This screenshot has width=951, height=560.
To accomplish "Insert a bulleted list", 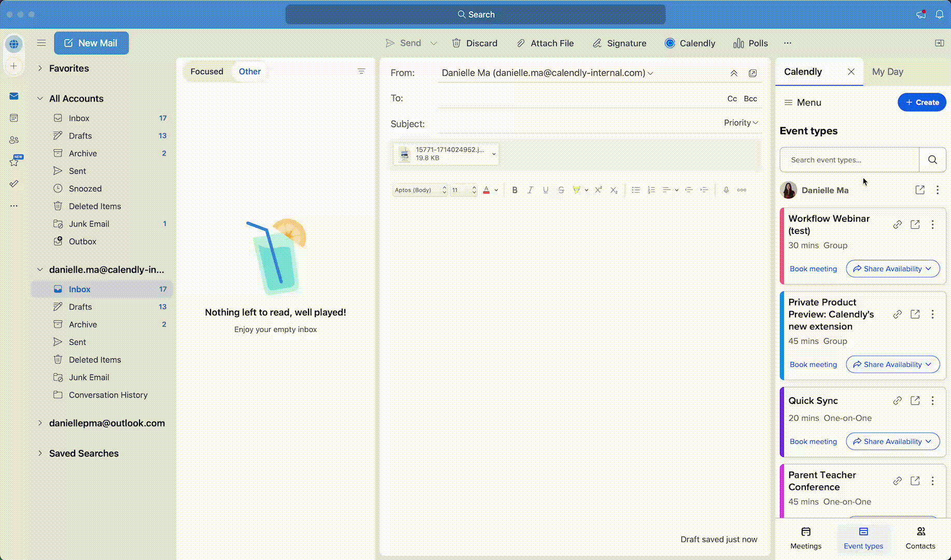I will point(636,190).
